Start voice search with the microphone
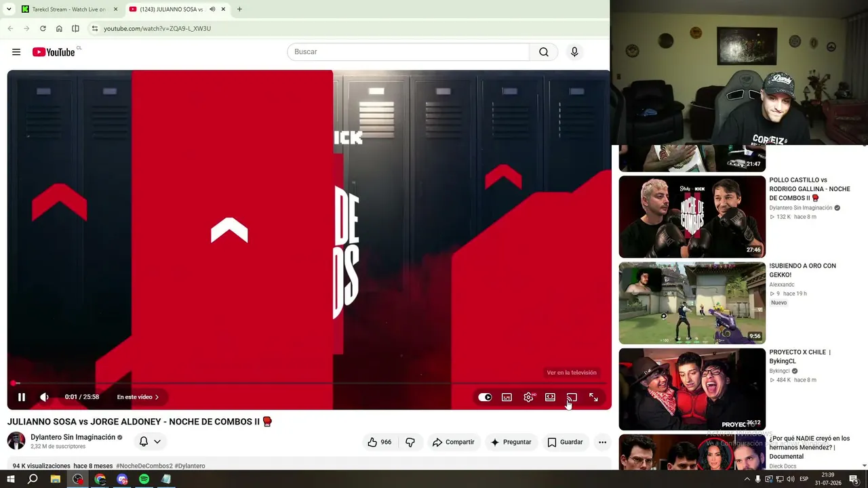 tap(574, 52)
